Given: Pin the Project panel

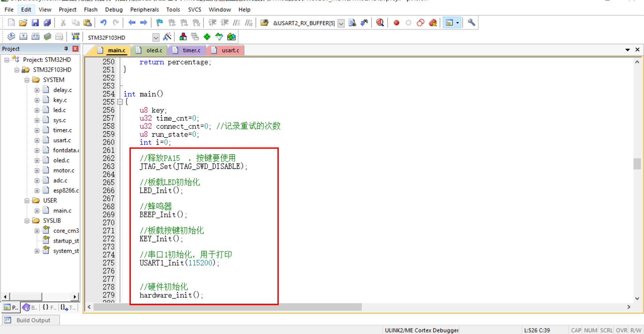Looking at the screenshot, I should (66, 49).
